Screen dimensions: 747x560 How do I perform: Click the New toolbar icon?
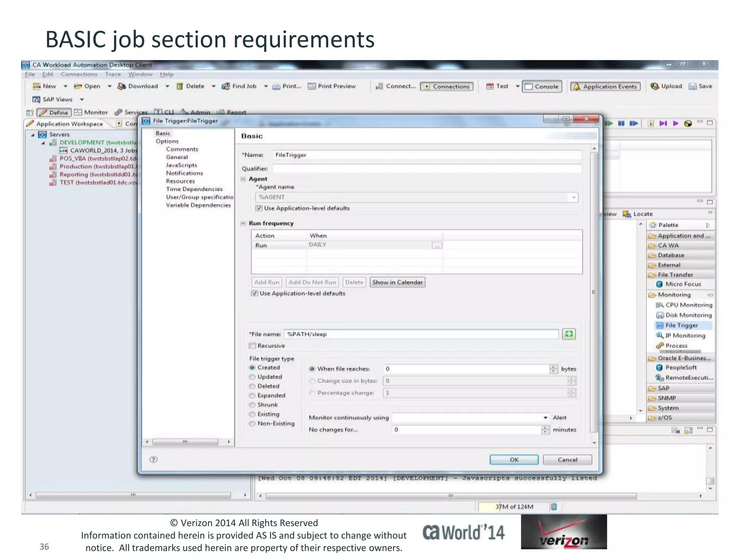pos(36,86)
